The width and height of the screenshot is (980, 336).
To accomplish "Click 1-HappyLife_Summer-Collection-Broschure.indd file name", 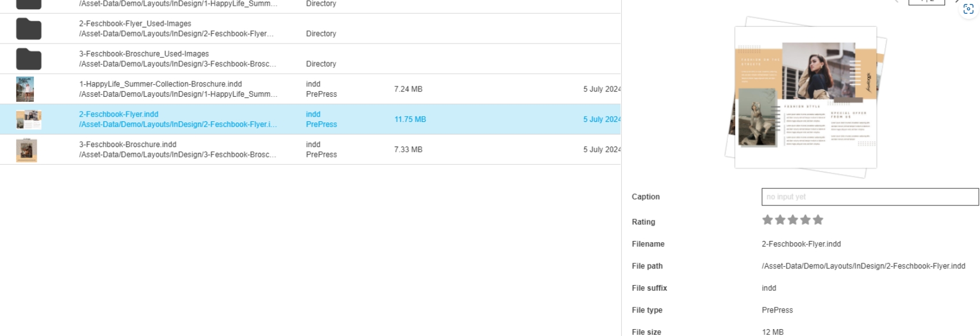I will [160, 84].
